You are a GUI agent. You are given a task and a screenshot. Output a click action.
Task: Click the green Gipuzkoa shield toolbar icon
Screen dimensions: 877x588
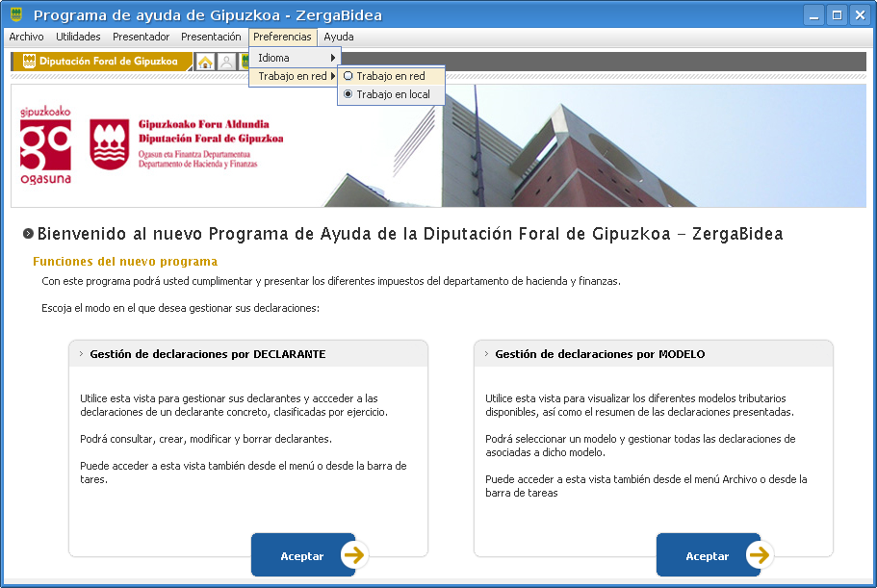pos(246,60)
